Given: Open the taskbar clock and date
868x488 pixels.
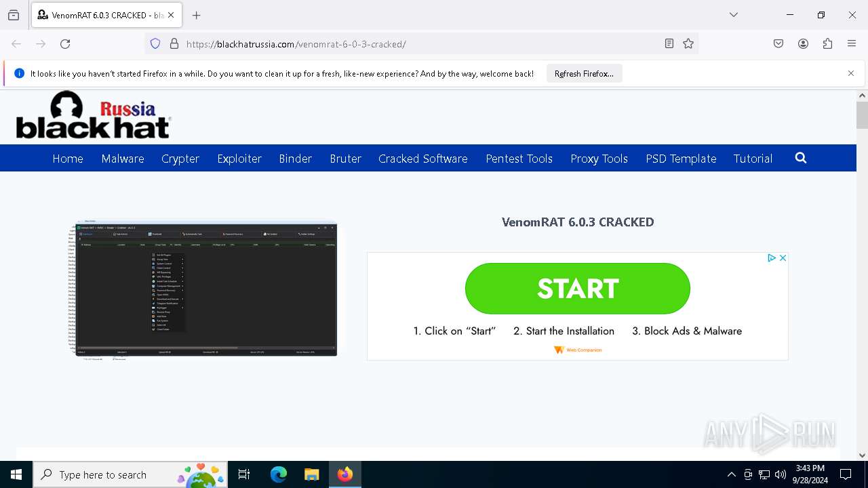Looking at the screenshot, I should click(810, 474).
